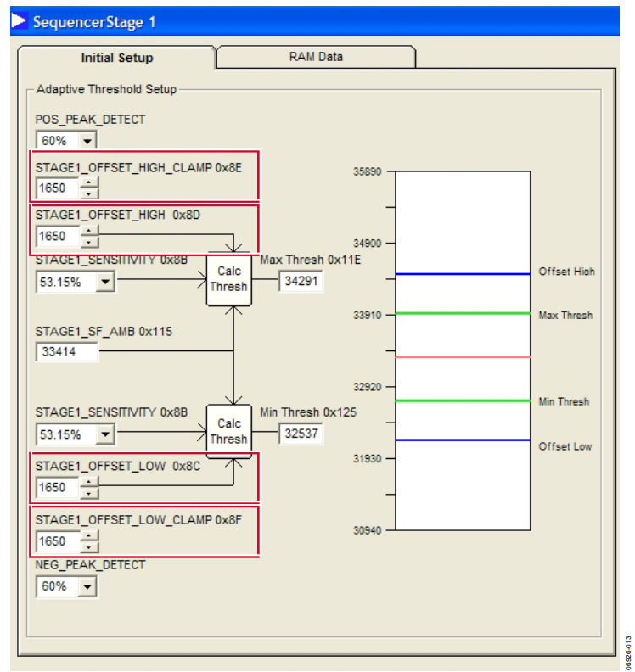Click the upper Calc Thresh block
Viewport: 635px width, 672px height.
229,279
